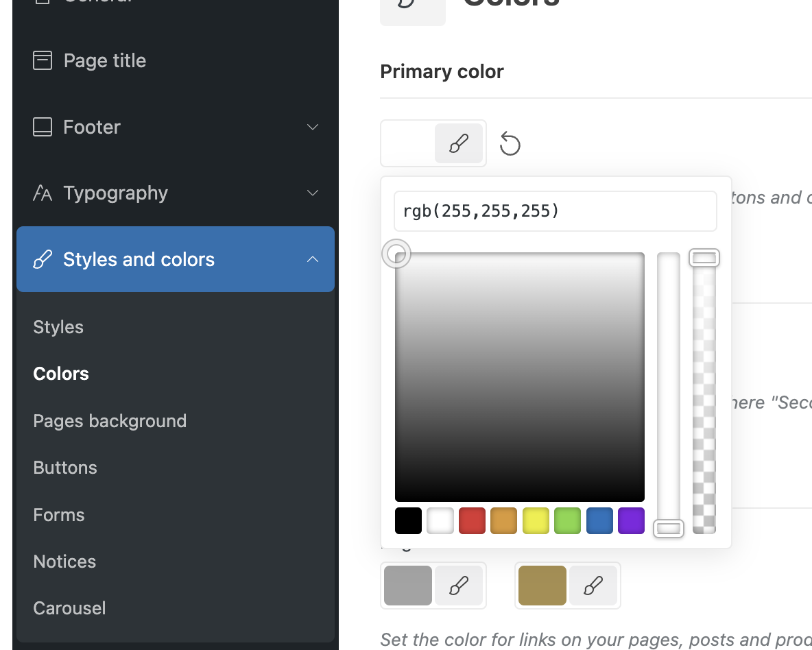Open the Notices settings link
812x650 pixels.
[x=64, y=562]
